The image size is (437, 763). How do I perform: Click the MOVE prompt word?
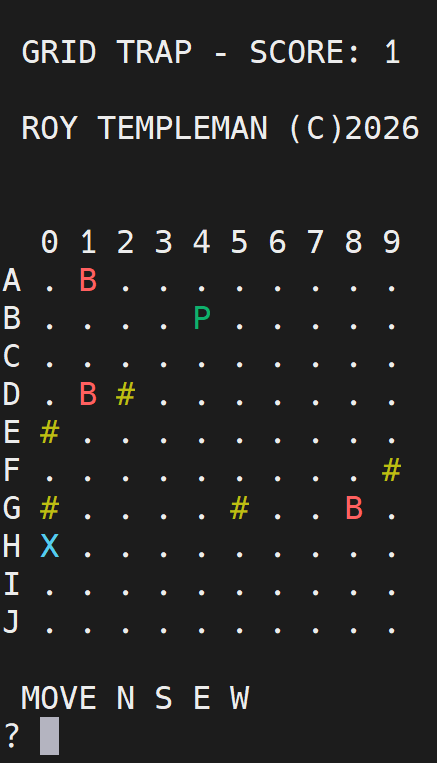(59, 698)
